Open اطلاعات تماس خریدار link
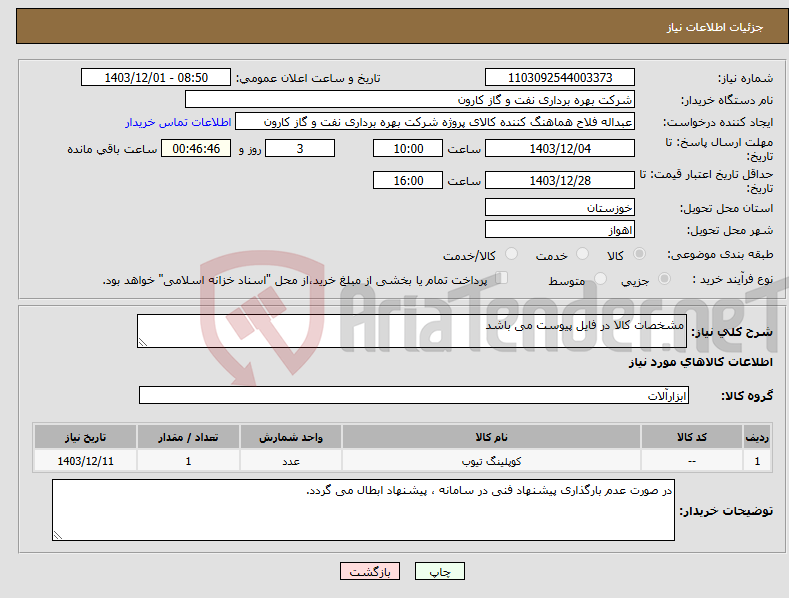This screenshot has height=598, width=789. pyautogui.click(x=178, y=122)
